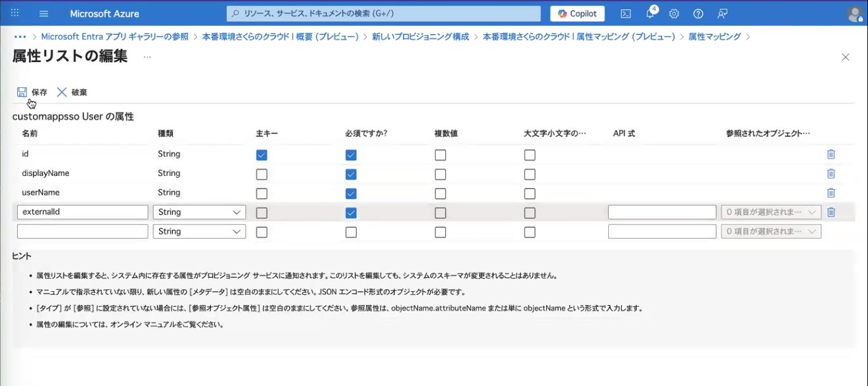Open portal settings gear

674,13
